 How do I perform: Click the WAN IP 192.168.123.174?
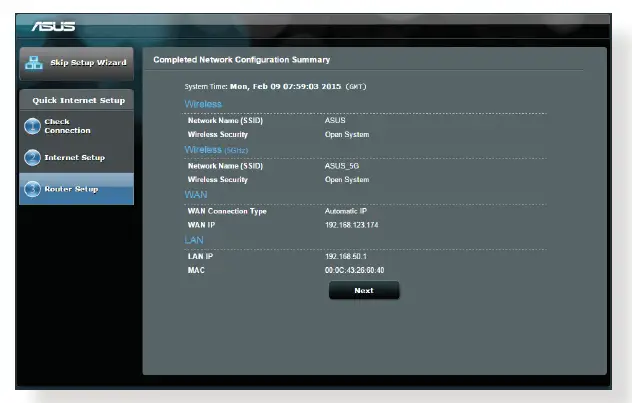[351, 225]
